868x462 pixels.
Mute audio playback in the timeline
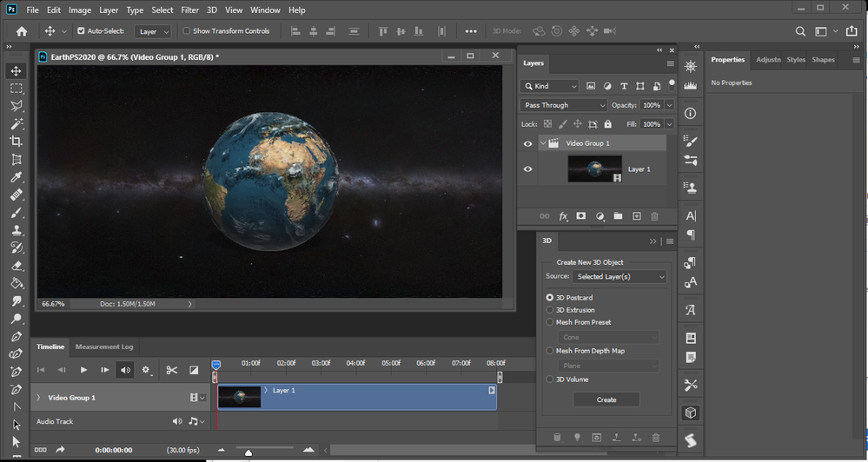(126, 370)
